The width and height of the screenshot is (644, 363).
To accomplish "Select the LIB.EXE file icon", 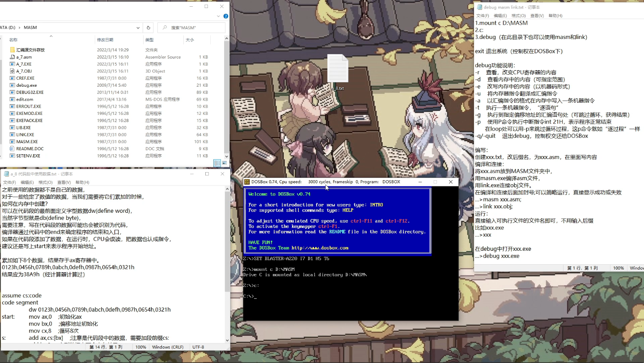I will click(x=13, y=127).
